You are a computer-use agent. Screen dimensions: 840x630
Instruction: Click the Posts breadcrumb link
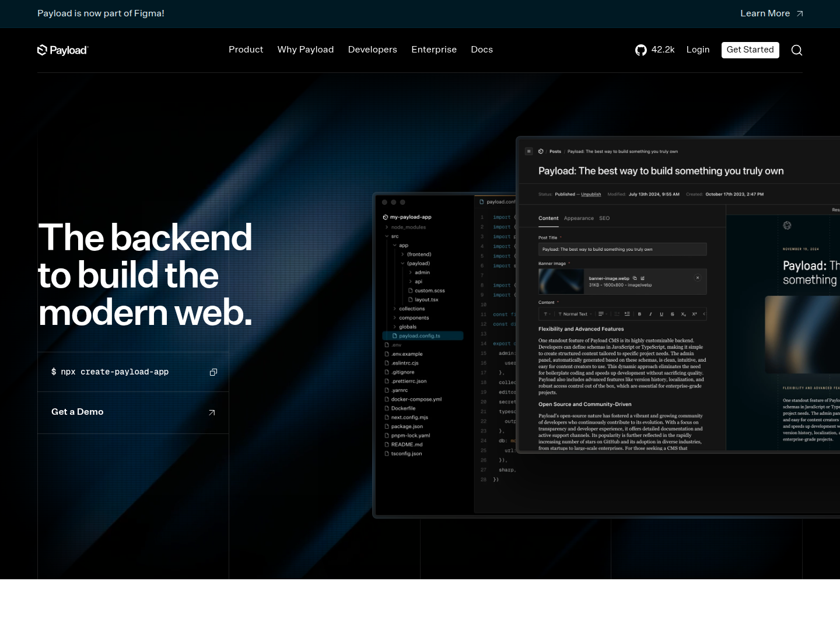coord(555,151)
